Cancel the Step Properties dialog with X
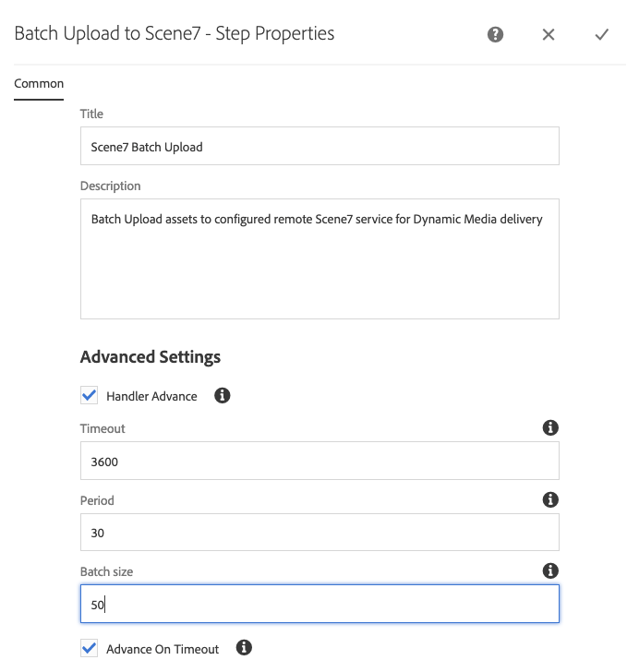The height and width of the screenshot is (672, 639). pyautogui.click(x=549, y=35)
